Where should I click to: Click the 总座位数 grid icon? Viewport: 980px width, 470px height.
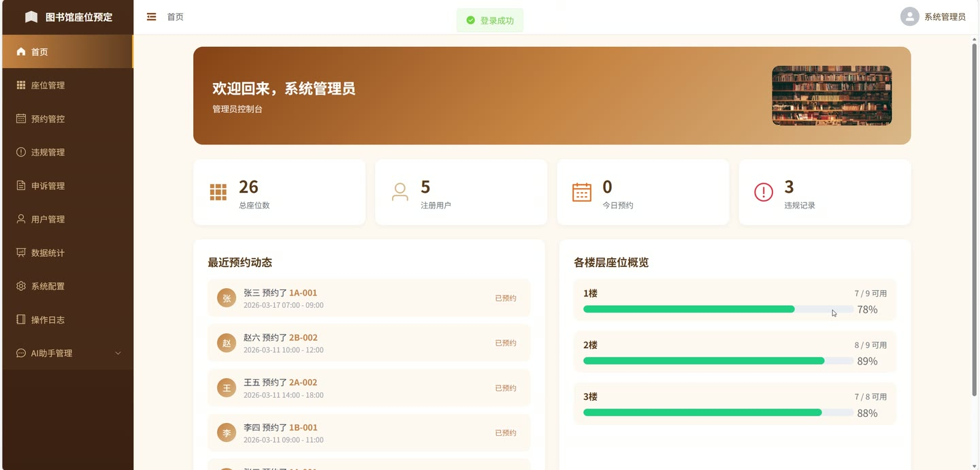(218, 192)
